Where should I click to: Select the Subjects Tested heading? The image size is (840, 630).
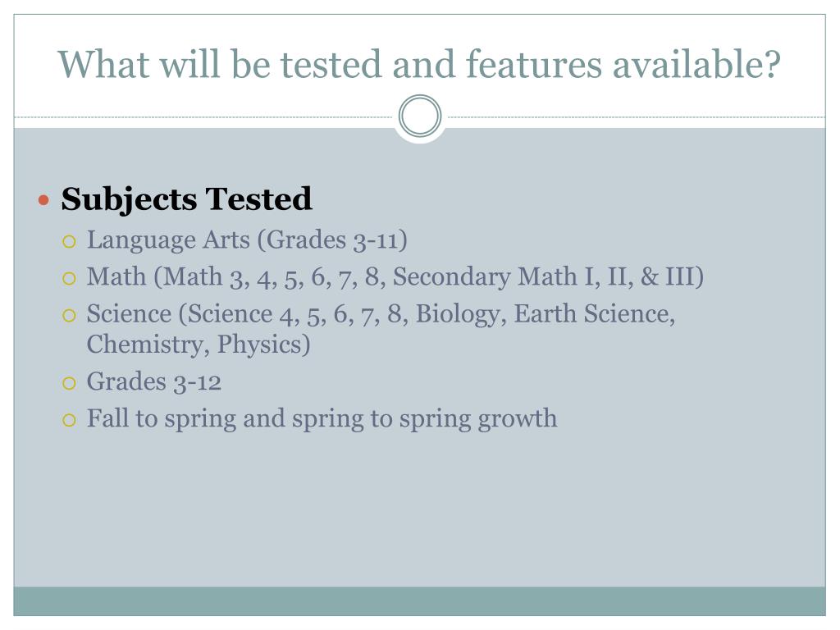[186, 199]
